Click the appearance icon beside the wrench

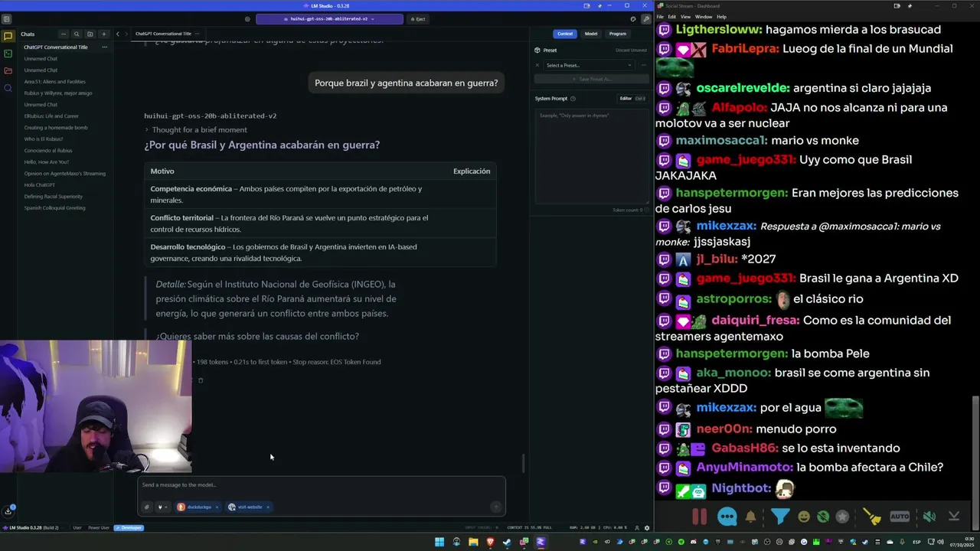(x=633, y=19)
